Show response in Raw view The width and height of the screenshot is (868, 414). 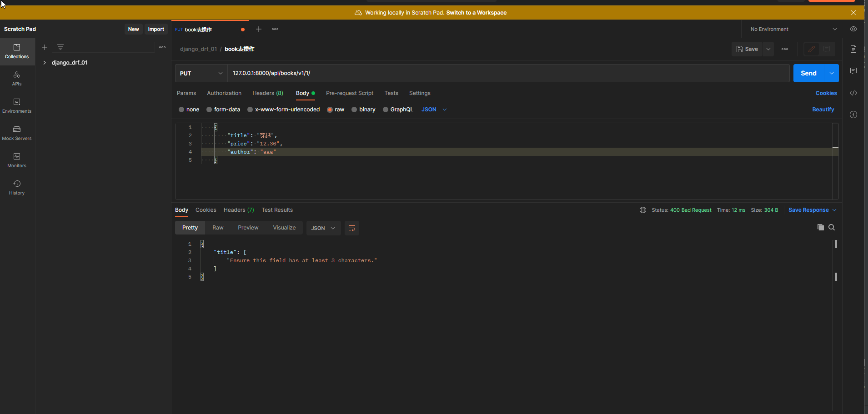tap(218, 228)
